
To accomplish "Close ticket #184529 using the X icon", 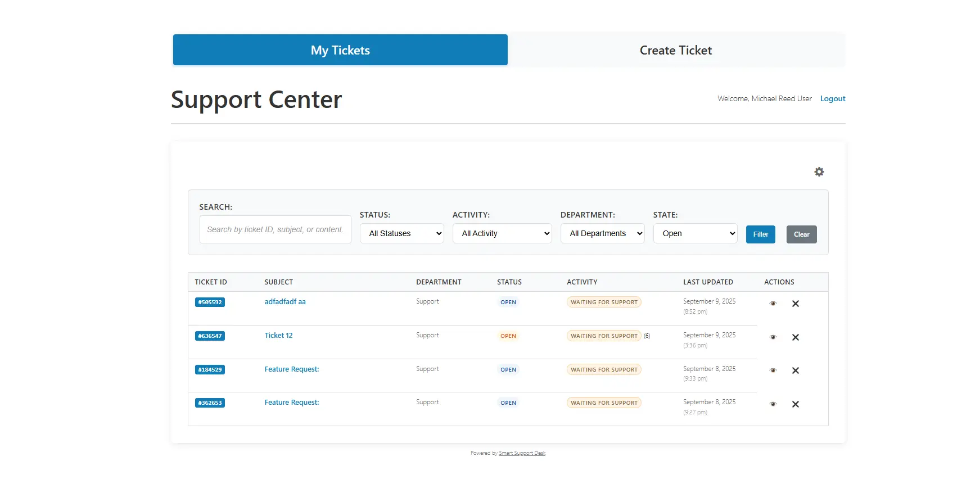I will 796,370.
